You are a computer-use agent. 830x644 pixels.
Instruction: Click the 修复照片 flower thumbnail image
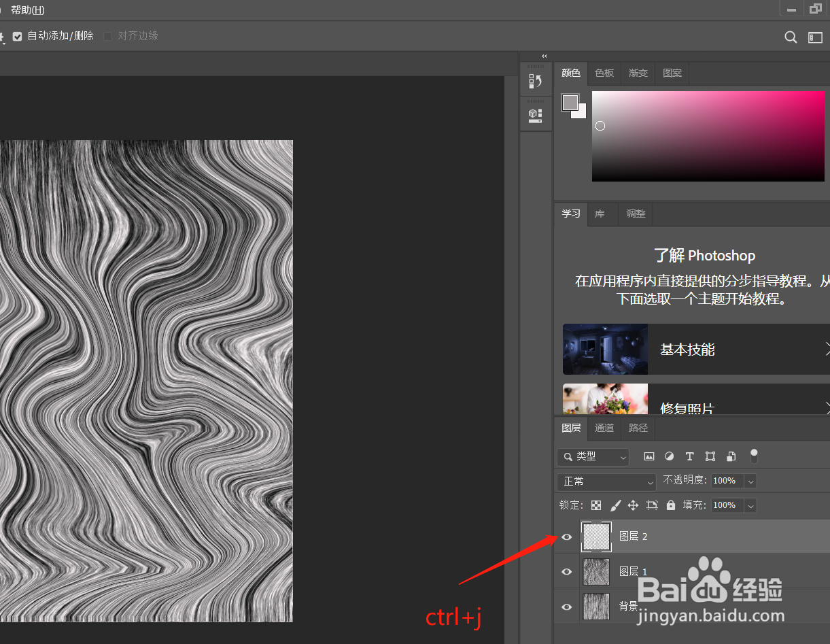(x=605, y=399)
